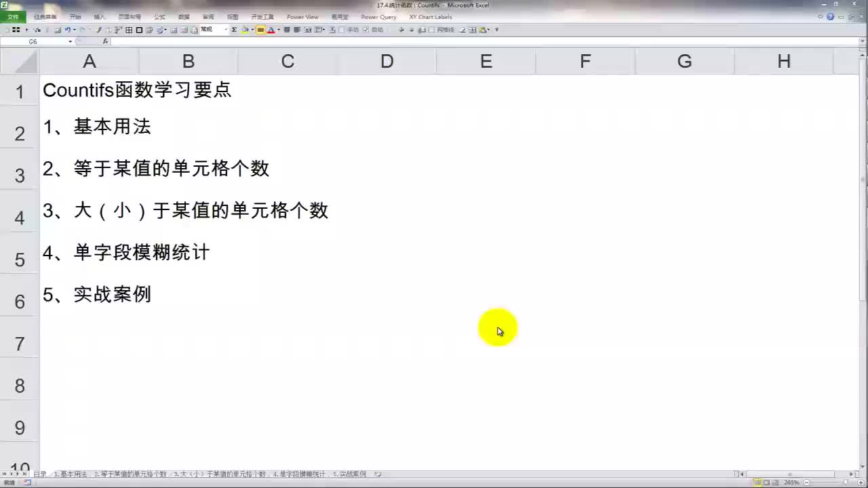Switch to the 目录 sheet tab
The height and width of the screenshot is (488, 868).
tap(40, 474)
